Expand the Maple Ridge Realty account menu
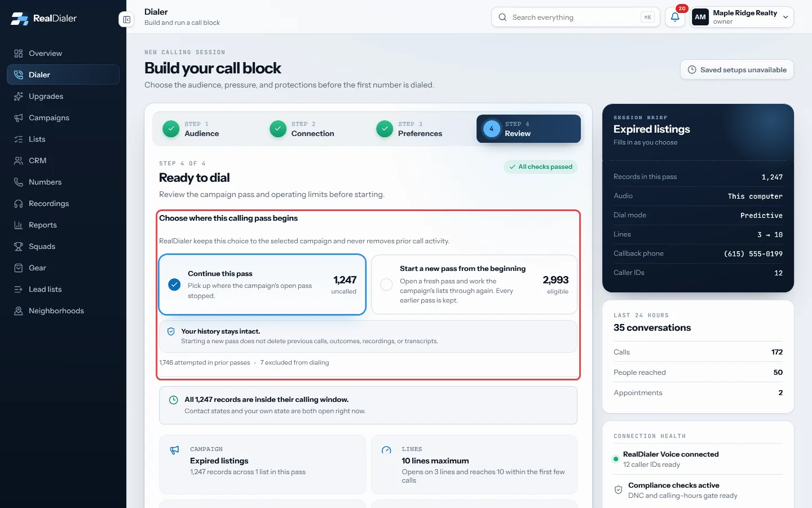The image size is (812, 508). click(x=742, y=17)
